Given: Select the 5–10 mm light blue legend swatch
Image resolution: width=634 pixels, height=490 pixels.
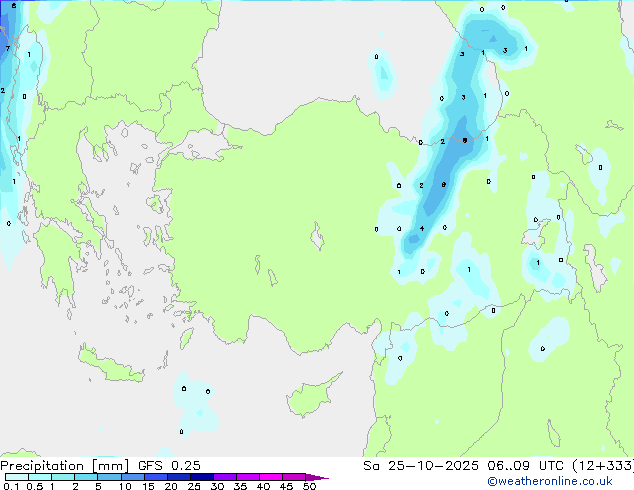Looking at the screenshot, I should coord(109,477).
